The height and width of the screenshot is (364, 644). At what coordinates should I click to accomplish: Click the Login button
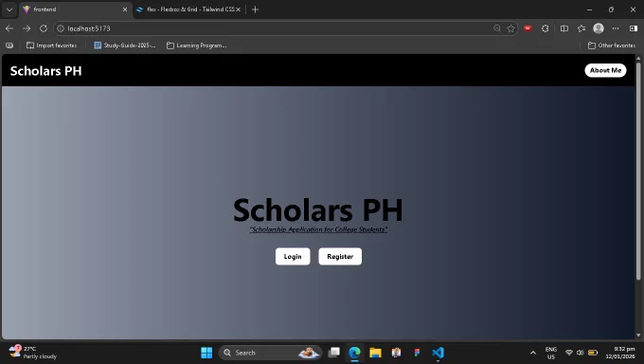click(x=293, y=256)
